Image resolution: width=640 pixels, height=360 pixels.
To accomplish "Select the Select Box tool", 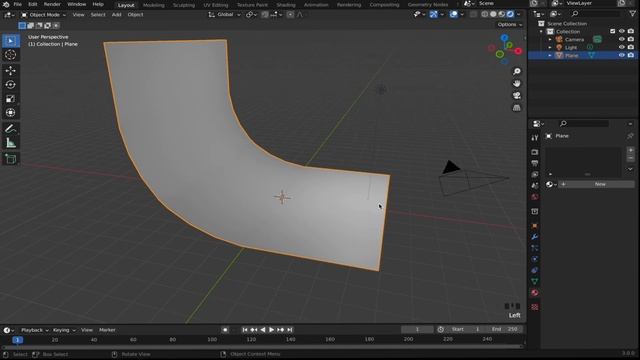I will pos(11,41).
